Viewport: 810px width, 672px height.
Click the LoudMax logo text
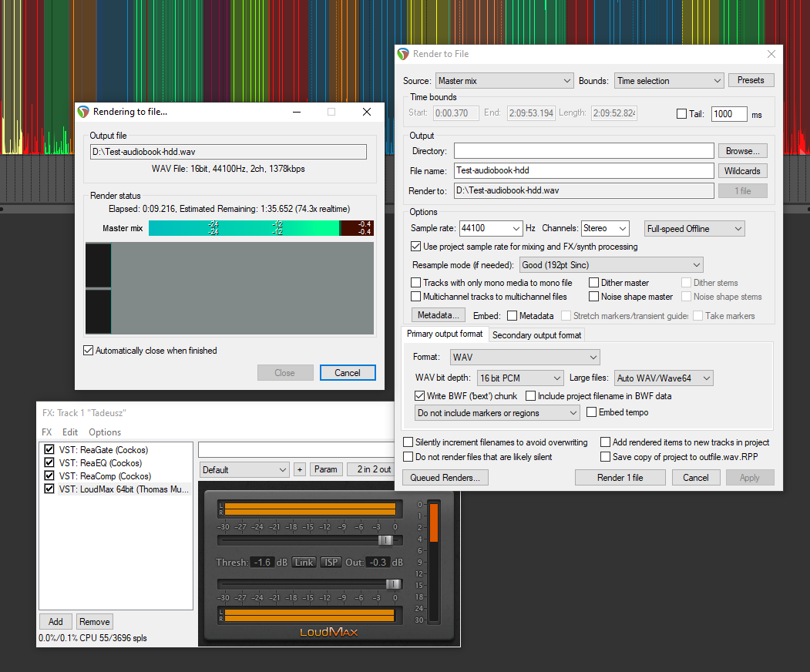[328, 632]
